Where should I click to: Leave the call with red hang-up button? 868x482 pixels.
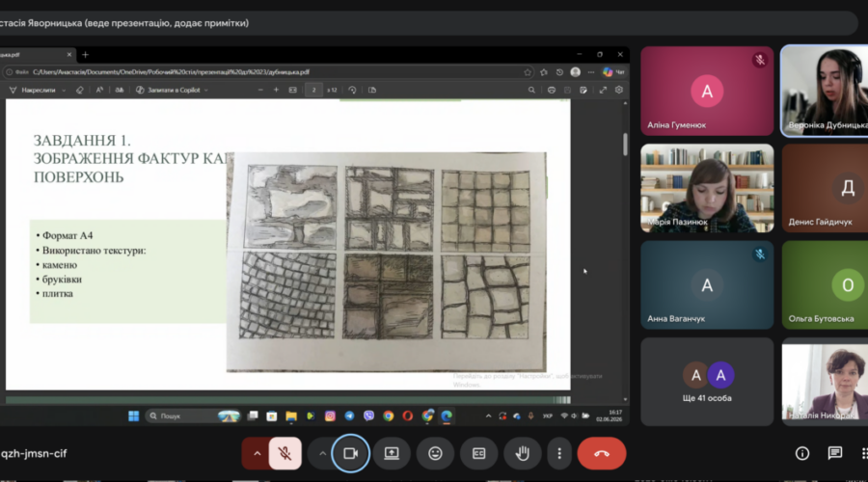point(602,453)
